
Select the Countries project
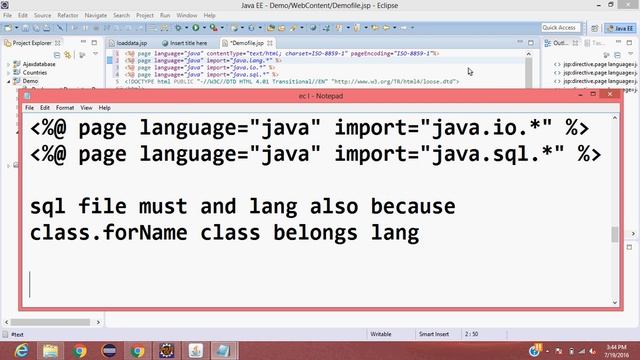coord(34,73)
